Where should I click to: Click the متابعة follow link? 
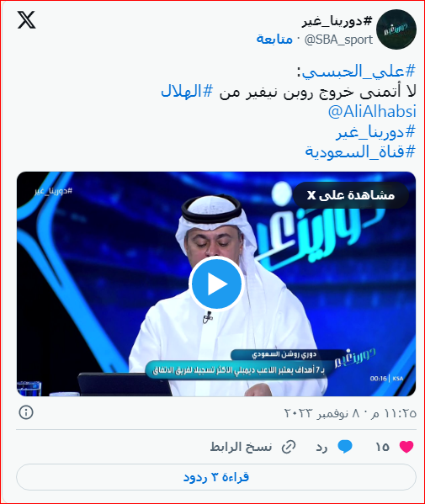[274, 40]
